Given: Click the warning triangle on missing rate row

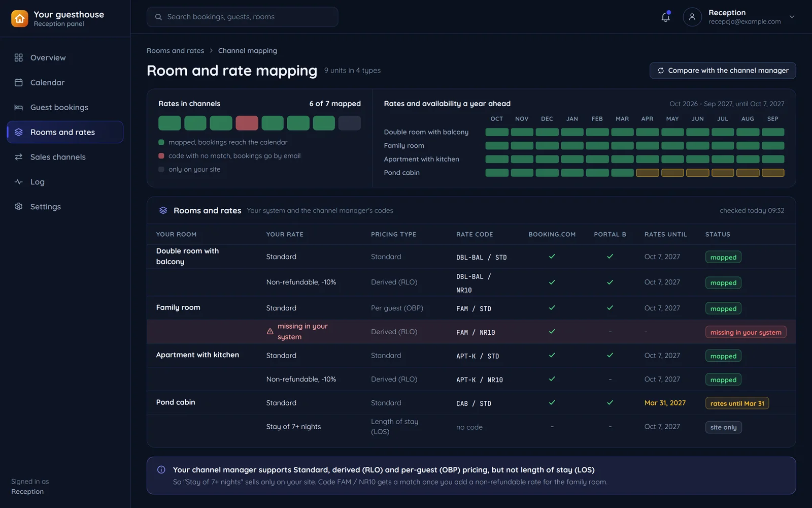Looking at the screenshot, I should (x=270, y=332).
